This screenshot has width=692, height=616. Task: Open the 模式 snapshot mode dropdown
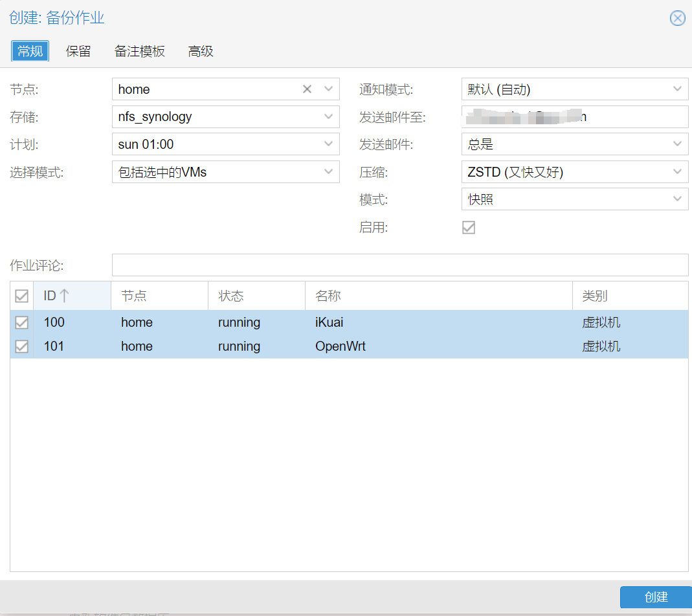(x=677, y=199)
